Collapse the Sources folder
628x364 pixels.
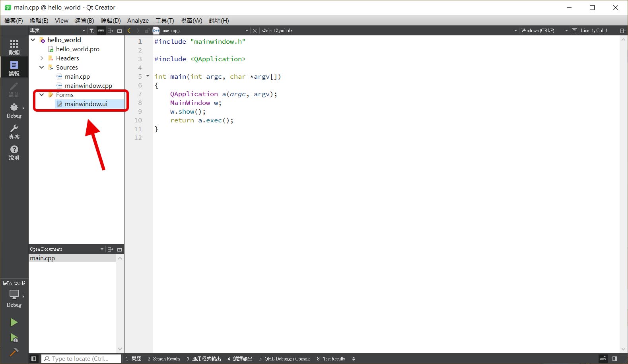pyautogui.click(x=42, y=67)
